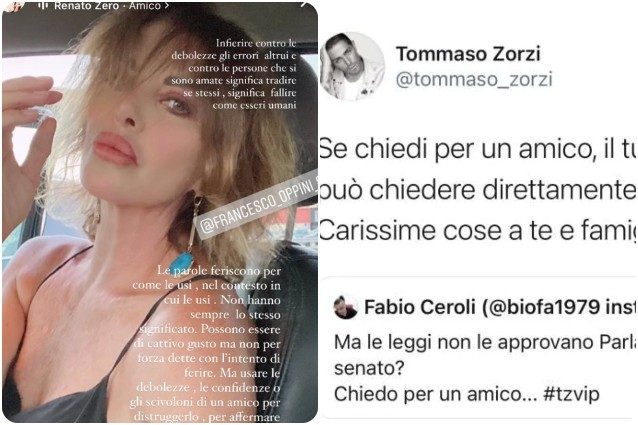Tap the 'Le parole feriscono' story text block
This screenshot has width=638, height=425.
point(206,343)
